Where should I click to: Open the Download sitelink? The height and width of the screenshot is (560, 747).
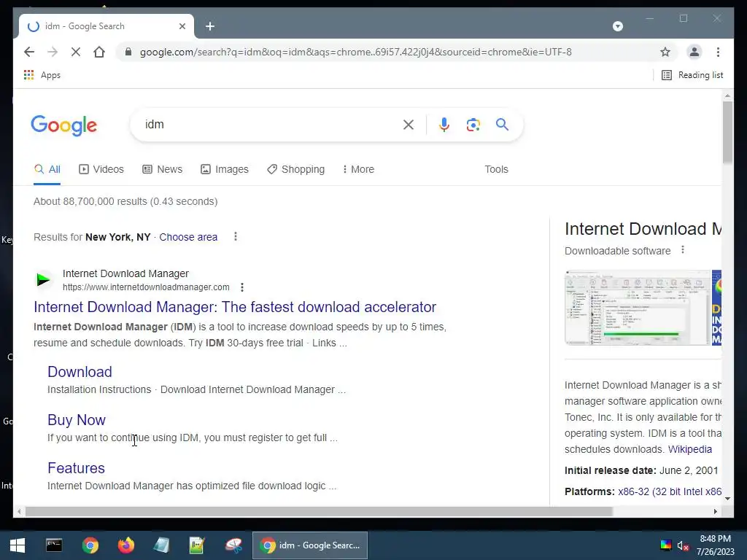pos(80,372)
